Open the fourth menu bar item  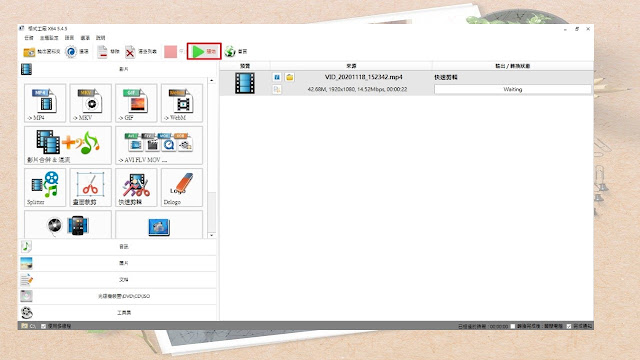pyautogui.click(x=85, y=38)
